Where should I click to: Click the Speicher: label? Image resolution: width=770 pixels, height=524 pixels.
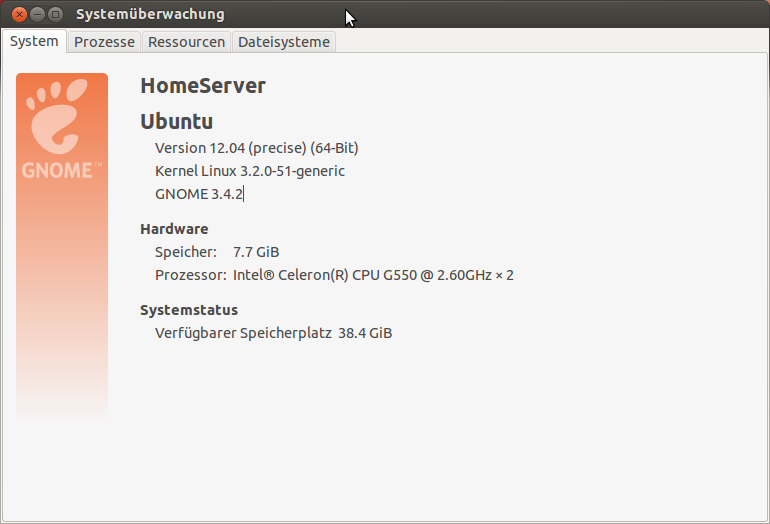(186, 252)
